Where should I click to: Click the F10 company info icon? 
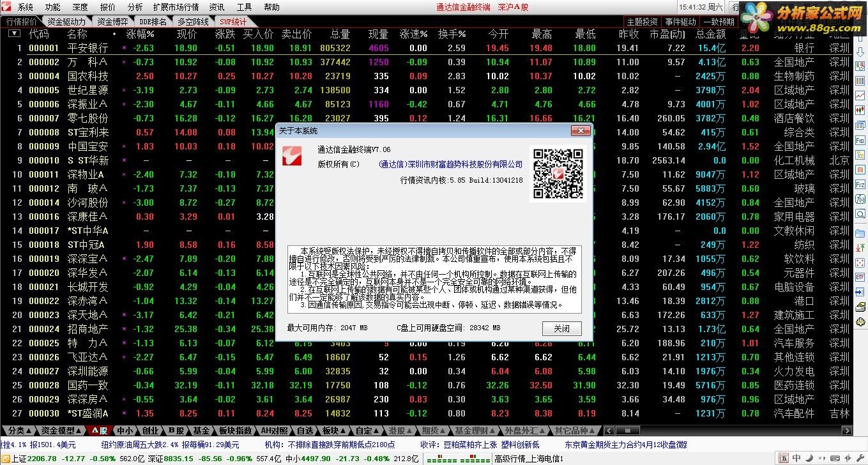point(860,140)
